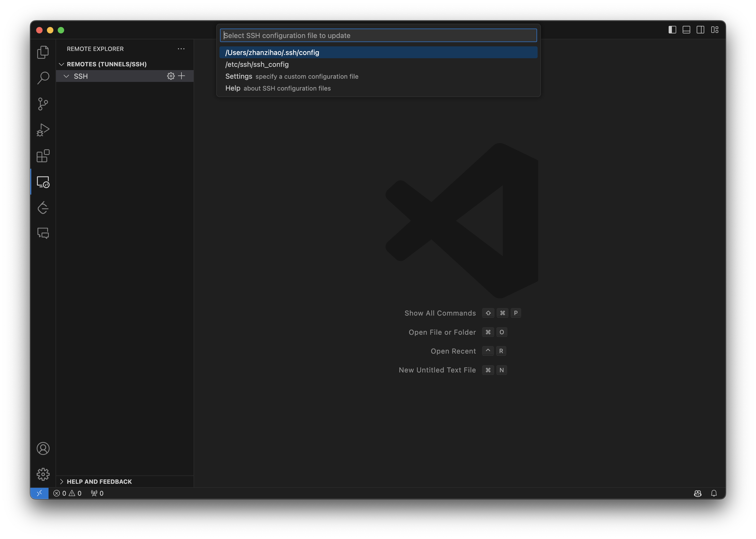756x539 pixels.
Task: Open the Extensions view
Action: pyautogui.click(x=43, y=156)
